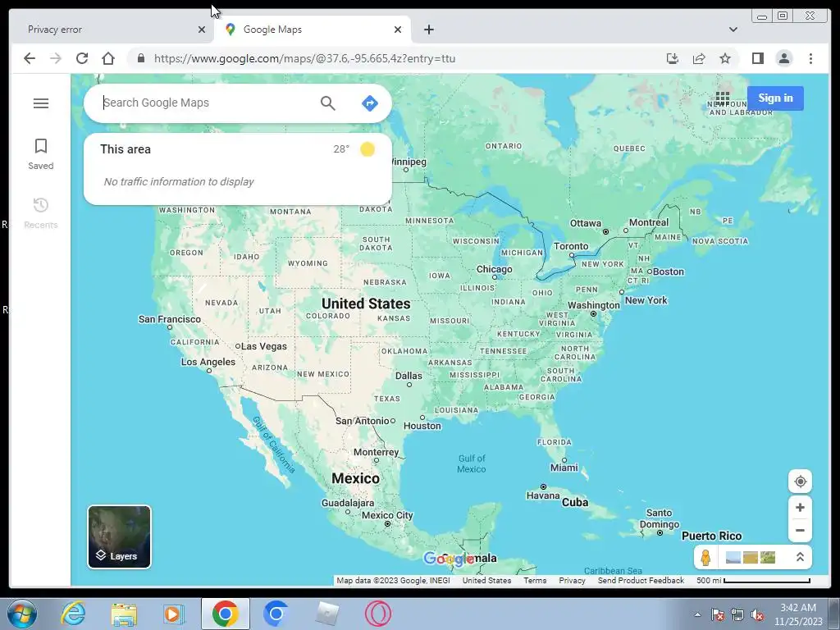Click the Mexico City label
The width and height of the screenshot is (840, 630).
[x=387, y=515]
